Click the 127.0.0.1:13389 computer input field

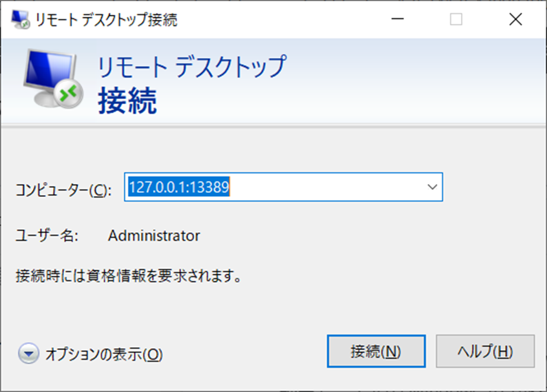tap(283, 187)
